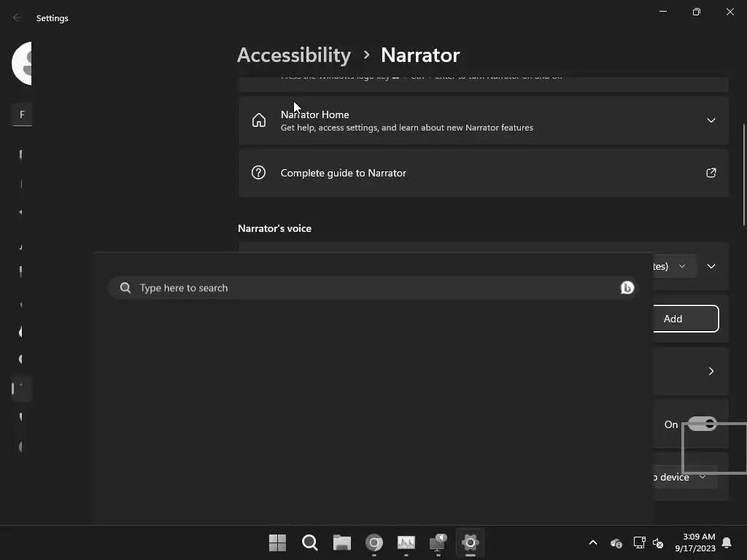This screenshot has width=747, height=560.
Task: Click 'Get help, access settings' description text
Action: click(406, 128)
